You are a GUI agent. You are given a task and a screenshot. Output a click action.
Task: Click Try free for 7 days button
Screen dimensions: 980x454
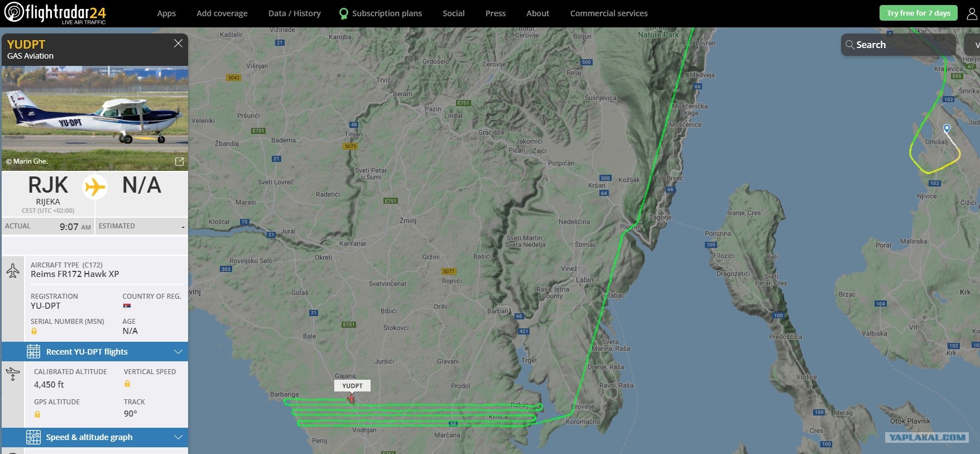[919, 13]
